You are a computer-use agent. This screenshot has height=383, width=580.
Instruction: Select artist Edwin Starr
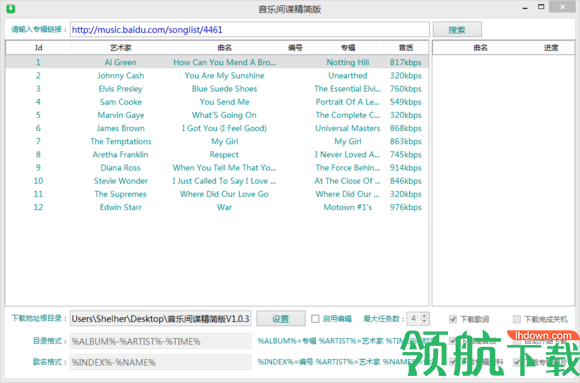point(121,207)
